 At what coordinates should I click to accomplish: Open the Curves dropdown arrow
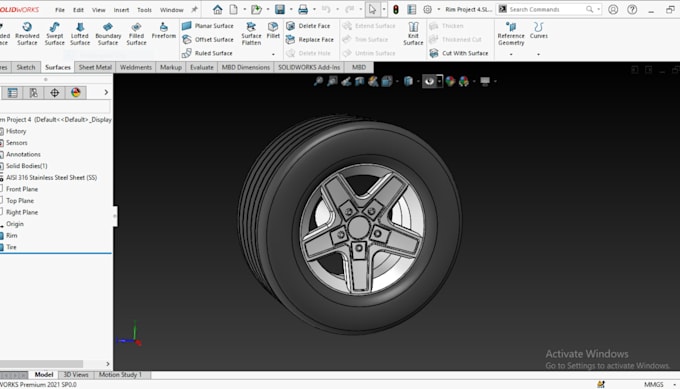pos(538,54)
